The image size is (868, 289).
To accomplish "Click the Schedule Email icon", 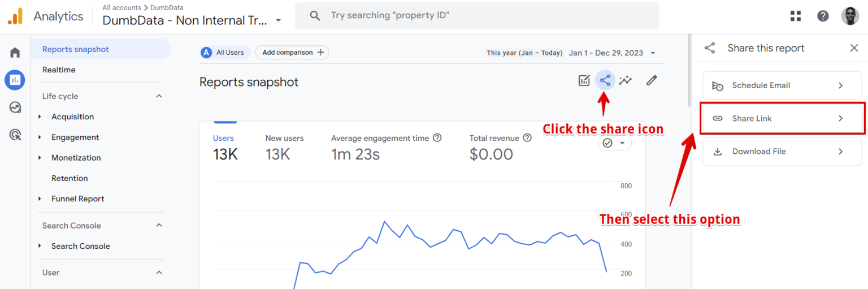I will (x=718, y=86).
